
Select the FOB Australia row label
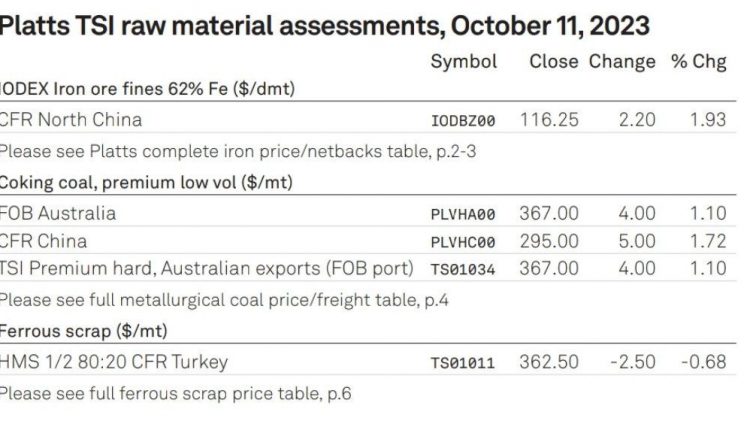[58, 213]
